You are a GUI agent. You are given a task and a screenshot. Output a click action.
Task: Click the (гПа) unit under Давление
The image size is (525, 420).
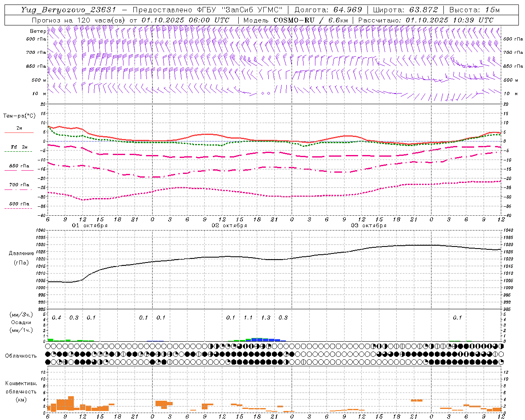coord(21,263)
